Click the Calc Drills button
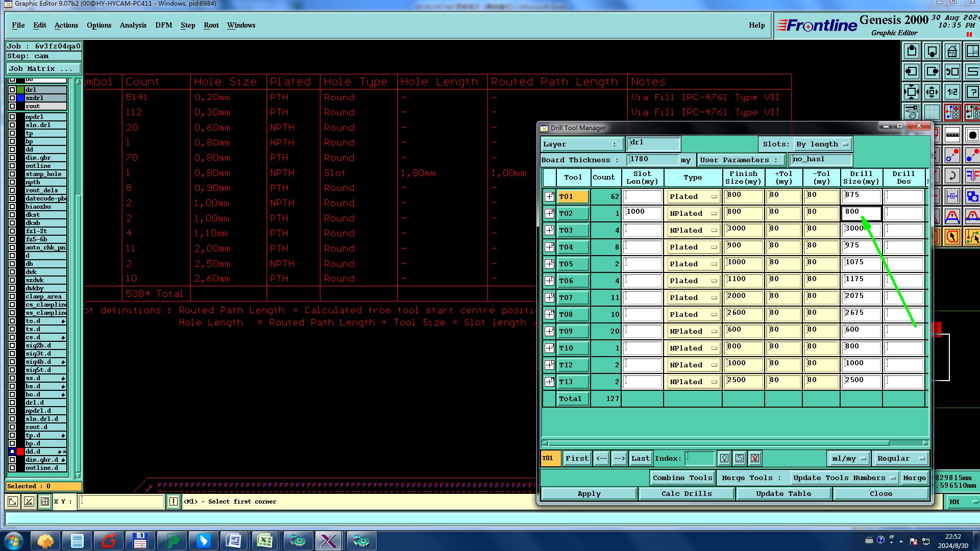Image resolution: width=980 pixels, height=551 pixels. (x=686, y=493)
